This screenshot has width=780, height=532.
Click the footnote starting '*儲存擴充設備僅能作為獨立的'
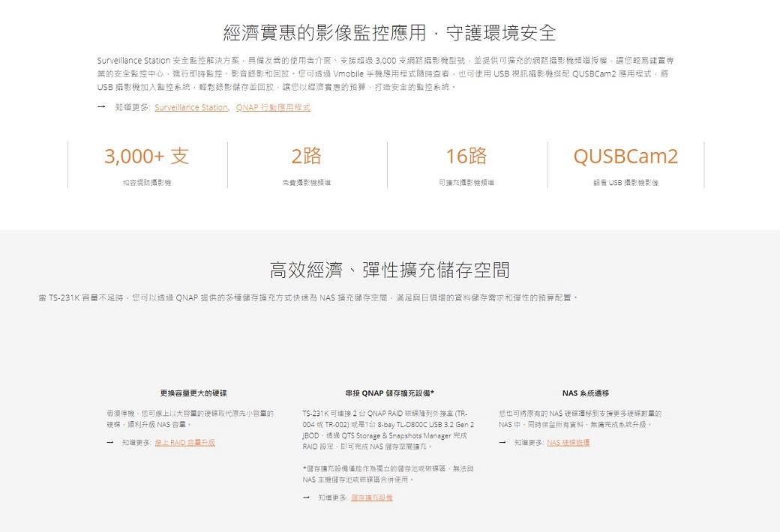(388, 474)
